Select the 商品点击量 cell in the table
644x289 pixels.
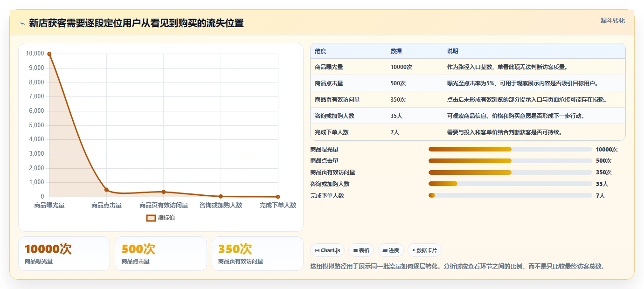(329, 83)
